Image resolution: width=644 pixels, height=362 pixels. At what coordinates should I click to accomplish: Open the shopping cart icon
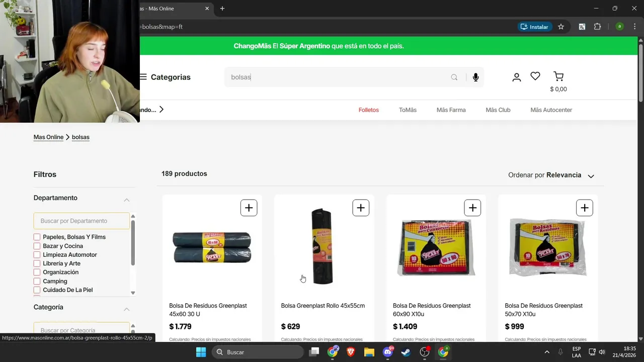(558, 76)
